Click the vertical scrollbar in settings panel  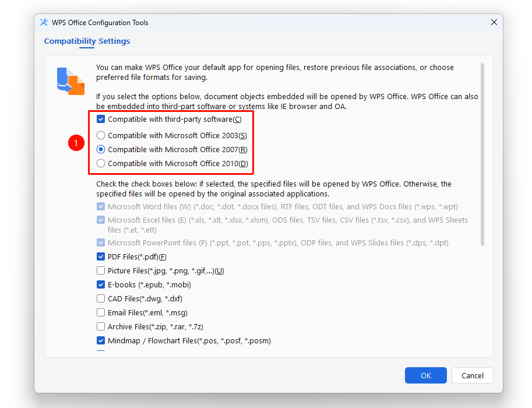pos(482,154)
